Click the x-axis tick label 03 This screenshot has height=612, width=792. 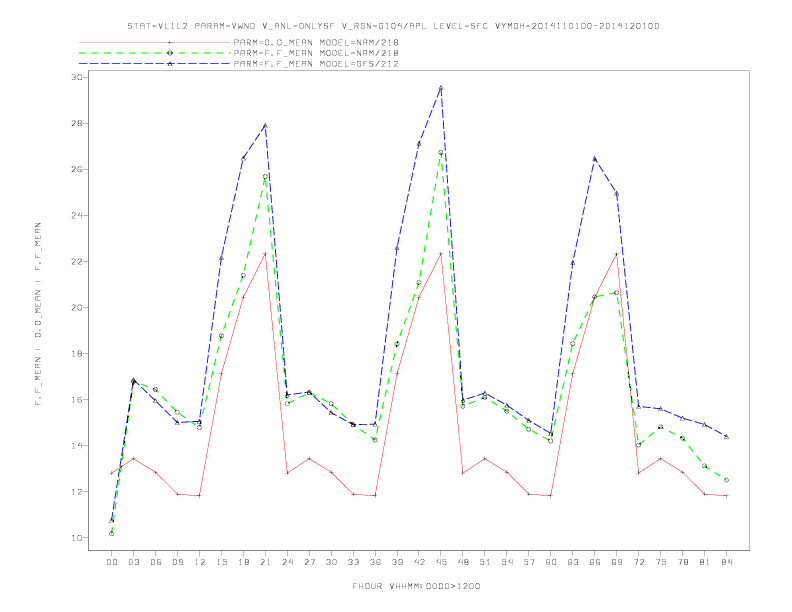pyautogui.click(x=133, y=562)
